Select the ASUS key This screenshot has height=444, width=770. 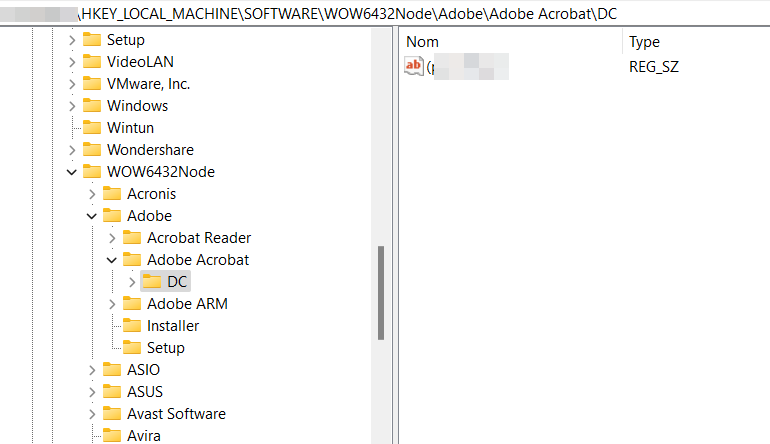[145, 392]
